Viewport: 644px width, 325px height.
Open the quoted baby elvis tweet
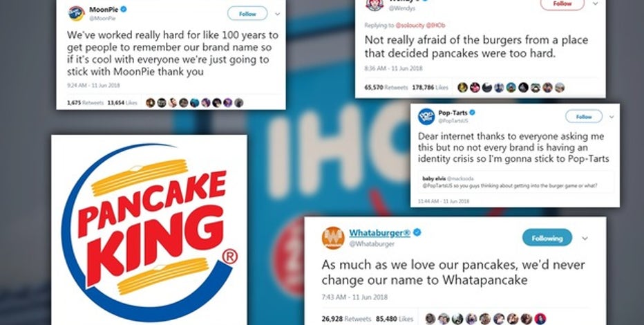pos(514,182)
